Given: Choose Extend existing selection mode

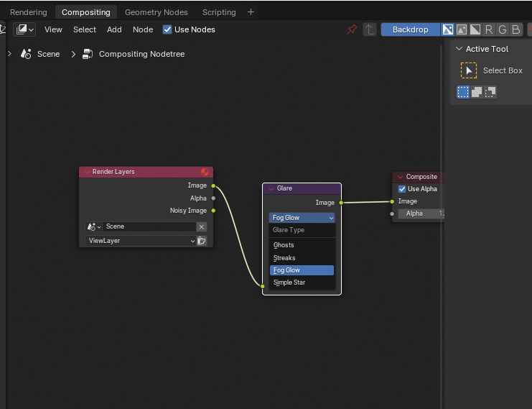Looking at the screenshot, I should (477, 92).
